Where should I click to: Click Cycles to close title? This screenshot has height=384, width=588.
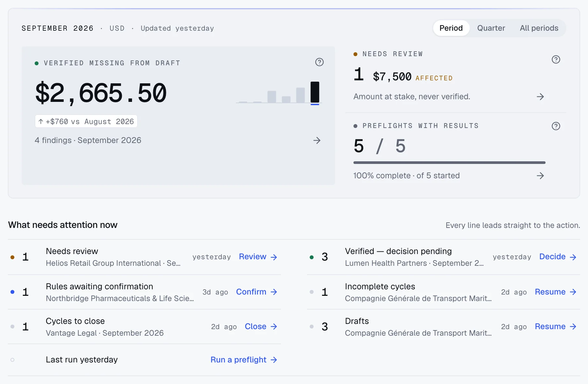click(75, 321)
